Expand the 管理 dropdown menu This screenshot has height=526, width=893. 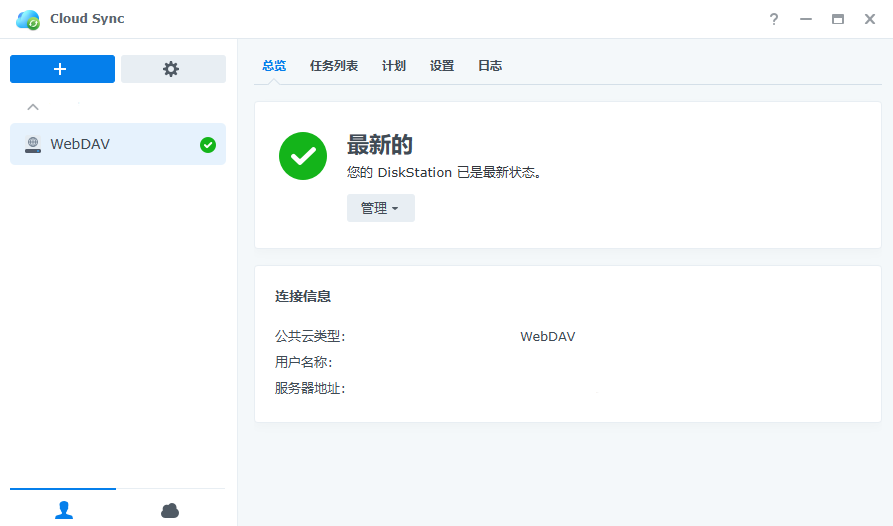(380, 208)
